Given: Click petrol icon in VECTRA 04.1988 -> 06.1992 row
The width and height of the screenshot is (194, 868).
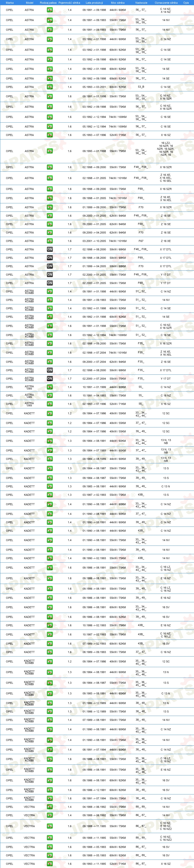Looking at the screenshot, I should [x=50, y=807].
